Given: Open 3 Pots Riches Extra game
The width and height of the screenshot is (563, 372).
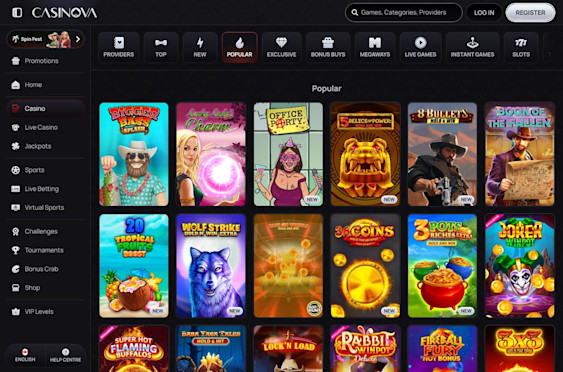Looking at the screenshot, I should pos(442,266).
